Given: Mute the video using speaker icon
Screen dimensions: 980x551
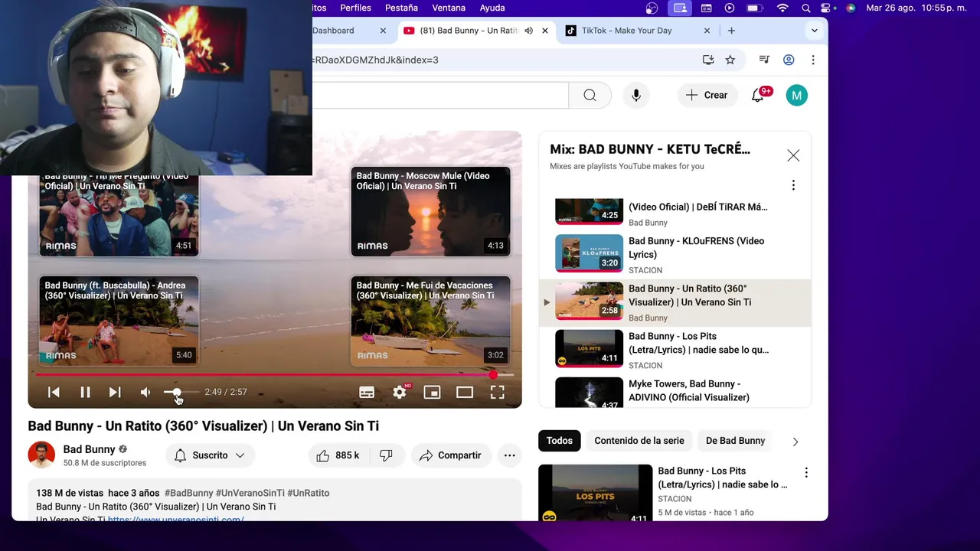Looking at the screenshot, I should 145,392.
